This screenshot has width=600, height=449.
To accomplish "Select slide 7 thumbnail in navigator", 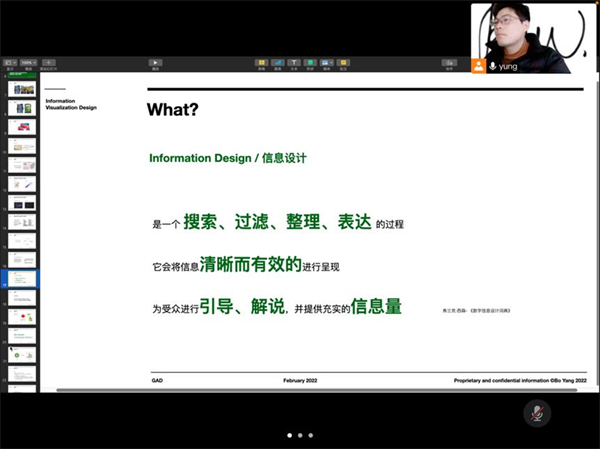I will coord(22,89).
